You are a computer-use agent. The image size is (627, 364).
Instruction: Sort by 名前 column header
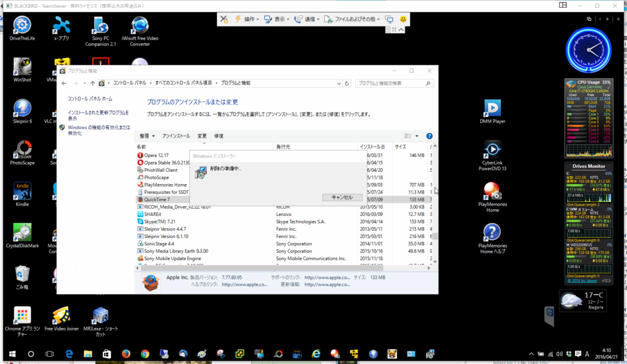pos(204,147)
